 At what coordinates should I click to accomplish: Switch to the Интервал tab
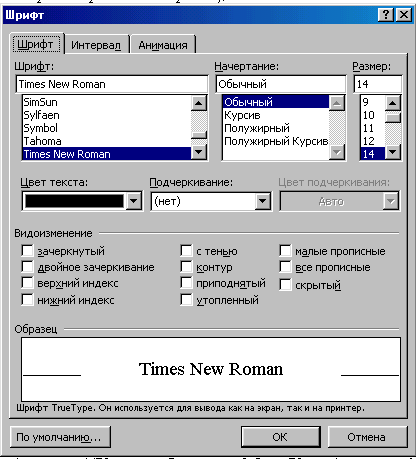tap(96, 45)
